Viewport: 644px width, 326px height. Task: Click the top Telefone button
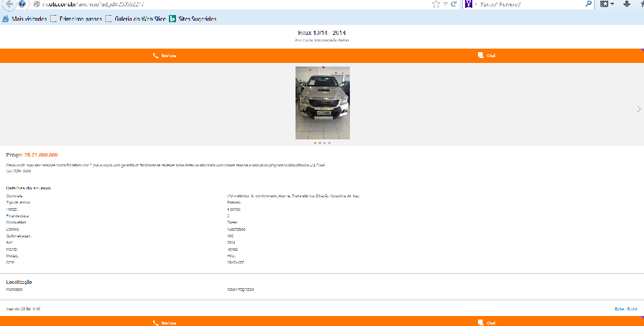pos(165,56)
